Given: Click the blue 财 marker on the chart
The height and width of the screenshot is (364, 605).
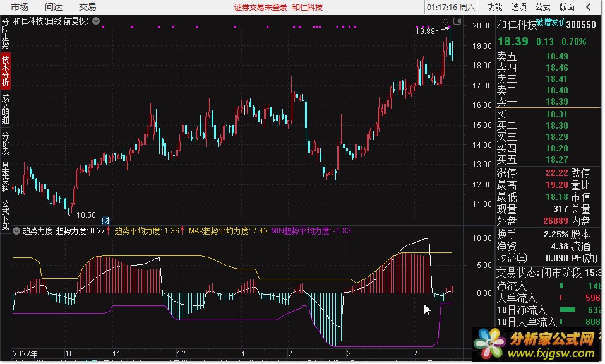Looking at the screenshot, I should click(x=105, y=221).
